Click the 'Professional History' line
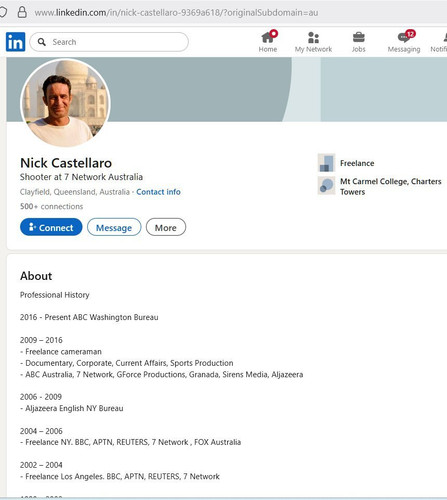This screenshot has height=500, width=447. click(x=55, y=295)
